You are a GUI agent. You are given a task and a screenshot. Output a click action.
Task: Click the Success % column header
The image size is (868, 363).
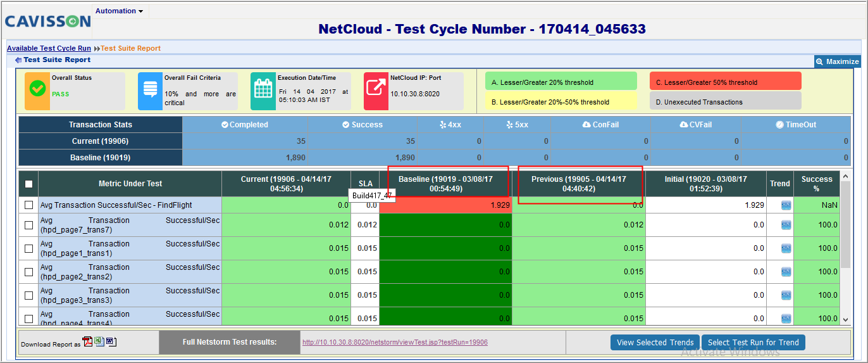(x=817, y=184)
